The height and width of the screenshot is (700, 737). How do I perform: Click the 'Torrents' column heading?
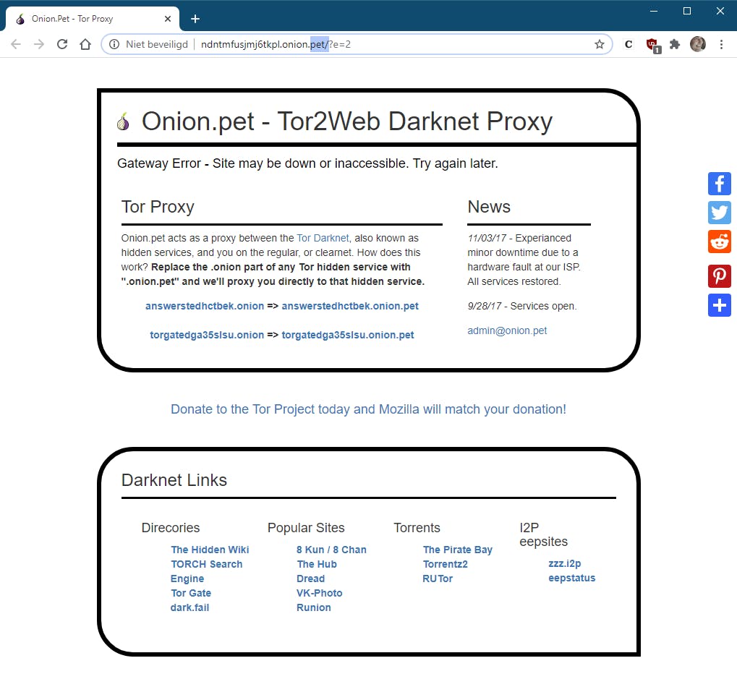417,528
